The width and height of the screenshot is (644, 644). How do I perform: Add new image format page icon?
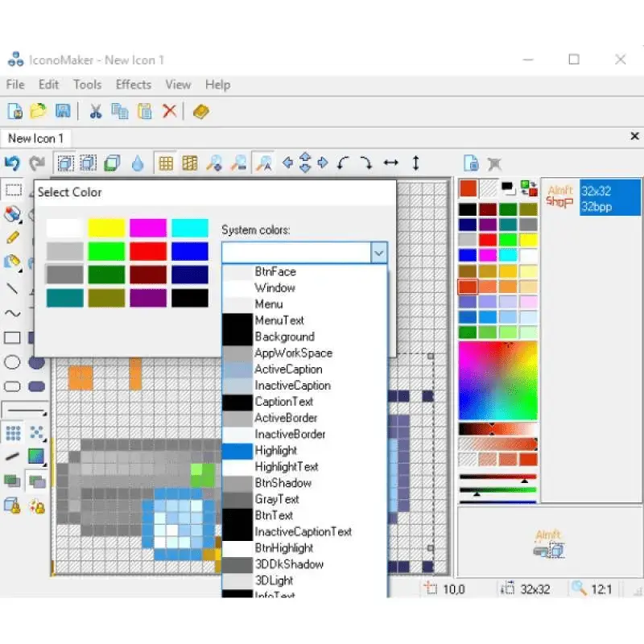471,163
